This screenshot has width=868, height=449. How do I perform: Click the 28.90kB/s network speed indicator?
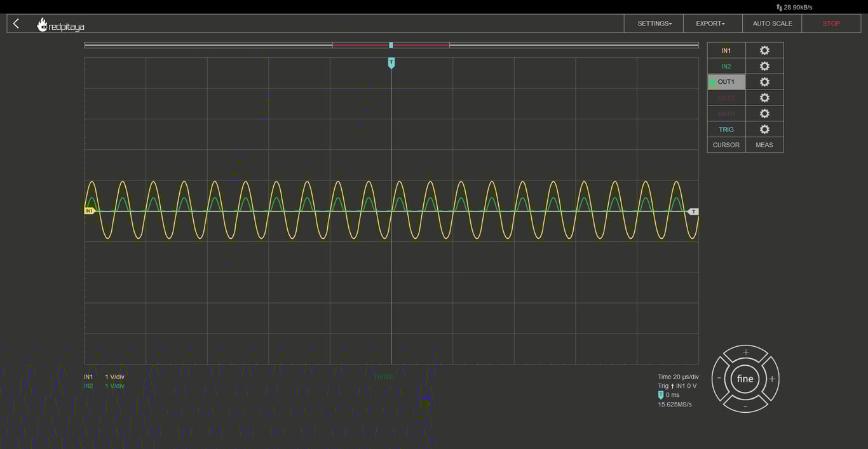coord(794,7)
